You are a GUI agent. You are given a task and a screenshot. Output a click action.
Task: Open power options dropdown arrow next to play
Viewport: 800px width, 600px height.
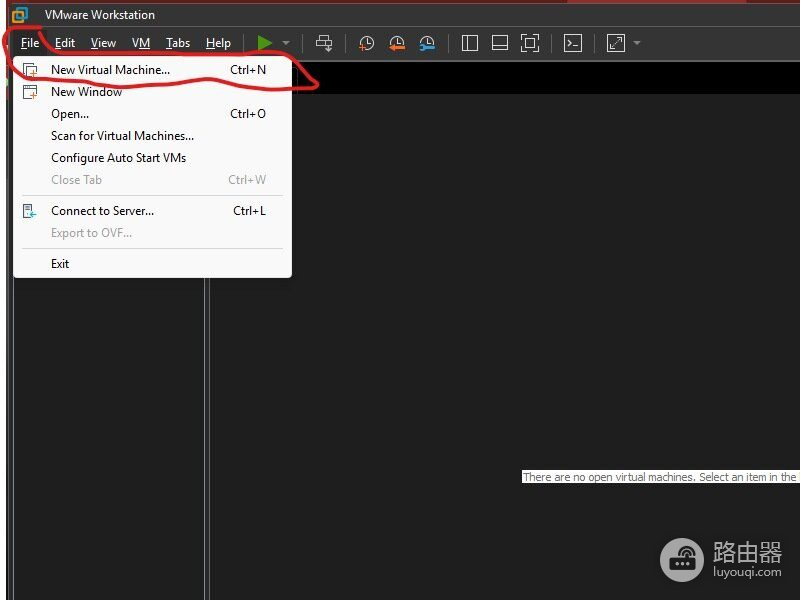286,43
